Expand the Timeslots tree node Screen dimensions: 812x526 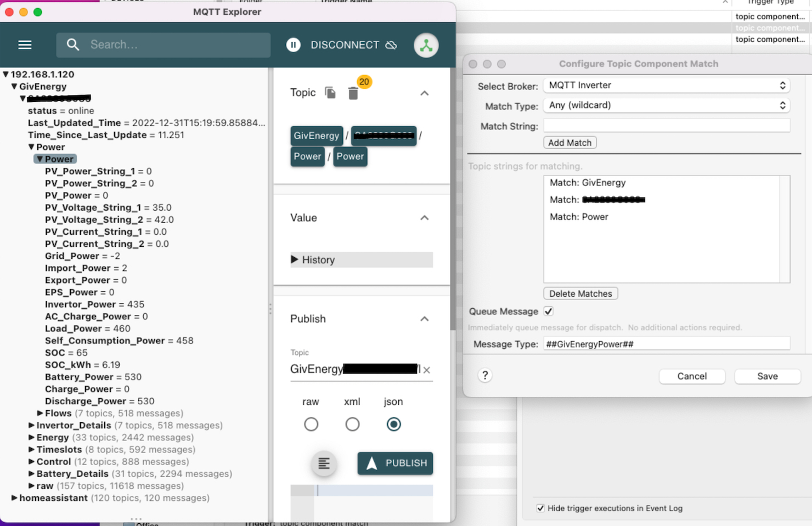tap(31, 449)
